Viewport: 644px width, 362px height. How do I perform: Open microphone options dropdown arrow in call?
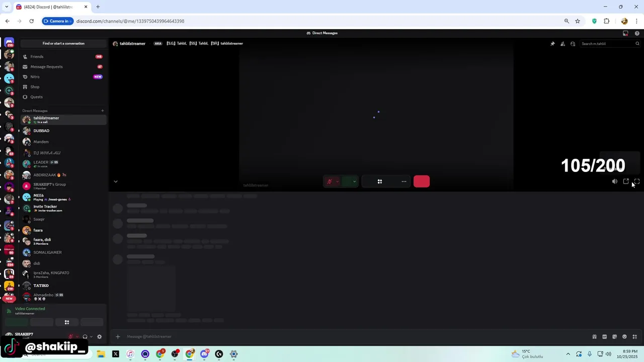pos(337,182)
